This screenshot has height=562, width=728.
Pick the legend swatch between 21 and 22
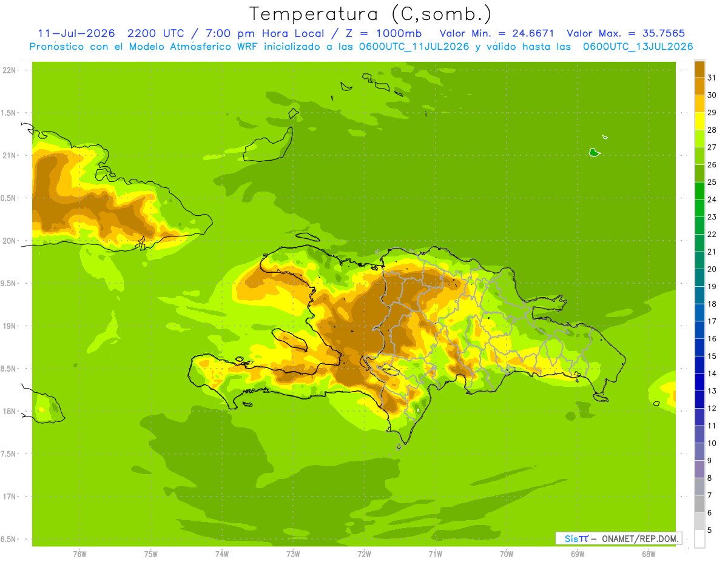[699, 243]
